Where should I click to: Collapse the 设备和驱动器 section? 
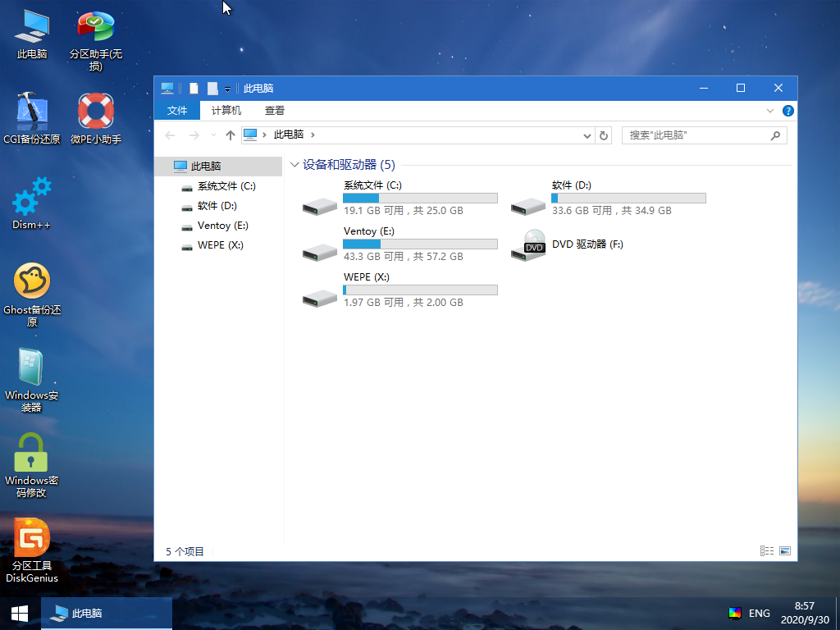pos(294,165)
